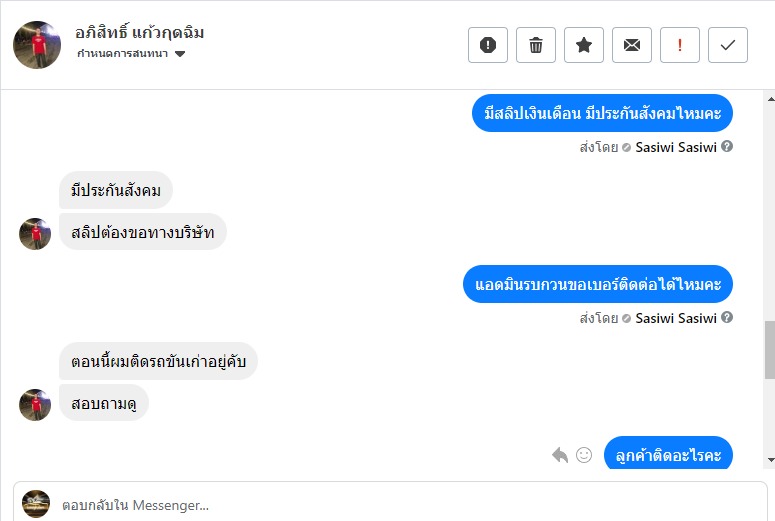
Task: Mark conversation done with checkmark
Action: [728, 45]
